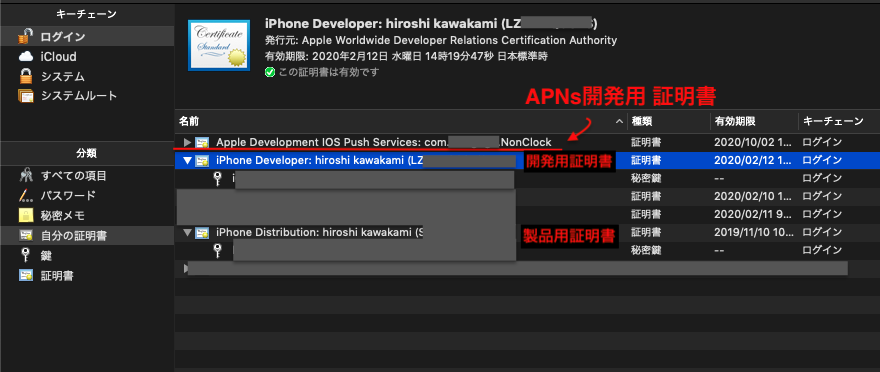Click the キーチェーン sidebar section header
Viewport: 880px width, 372px height.
pos(87,13)
